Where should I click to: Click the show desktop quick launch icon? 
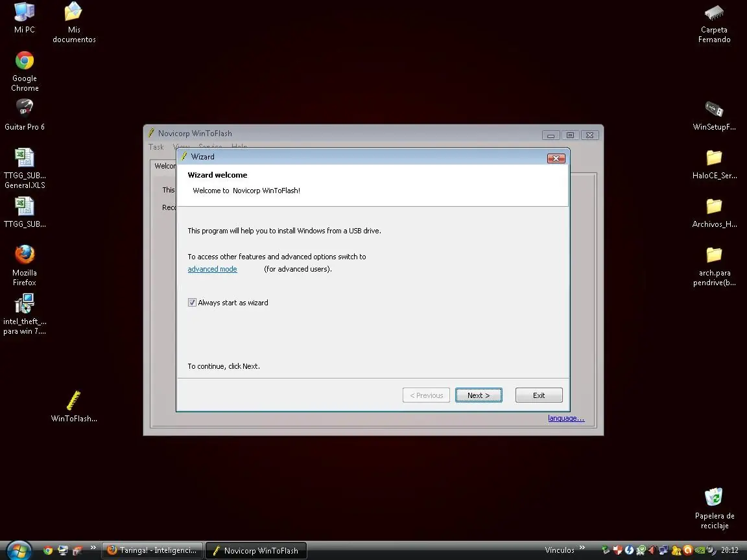(62, 550)
